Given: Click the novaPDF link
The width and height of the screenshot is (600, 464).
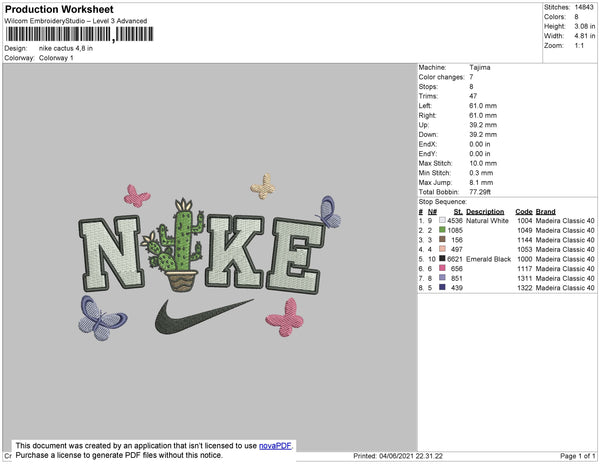Looking at the screenshot, I should 275,446.
